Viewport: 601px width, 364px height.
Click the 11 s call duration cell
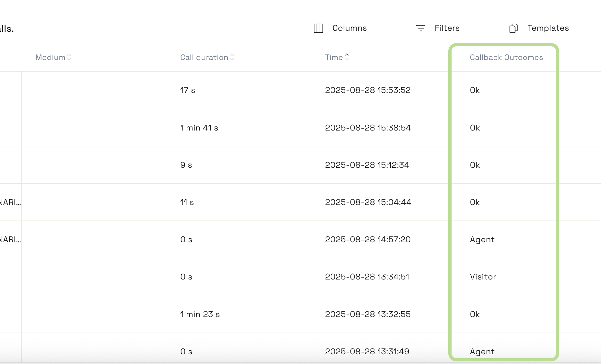(x=187, y=202)
